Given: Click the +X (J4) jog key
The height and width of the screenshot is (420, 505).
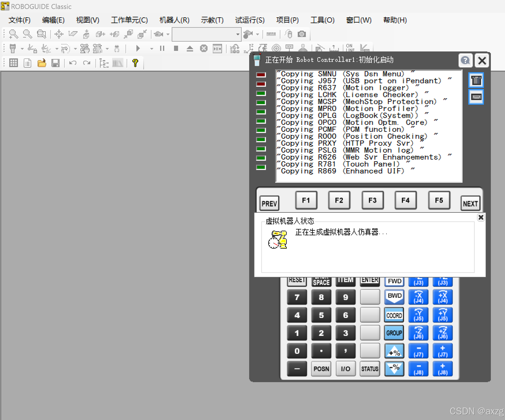Looking at the screenshot, I should coord(443,297).
